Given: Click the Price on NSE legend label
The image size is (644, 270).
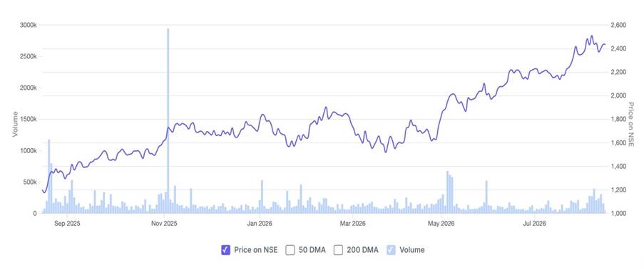Looking at the screenshot, I should pyautogui.click(x=256, y=249).
